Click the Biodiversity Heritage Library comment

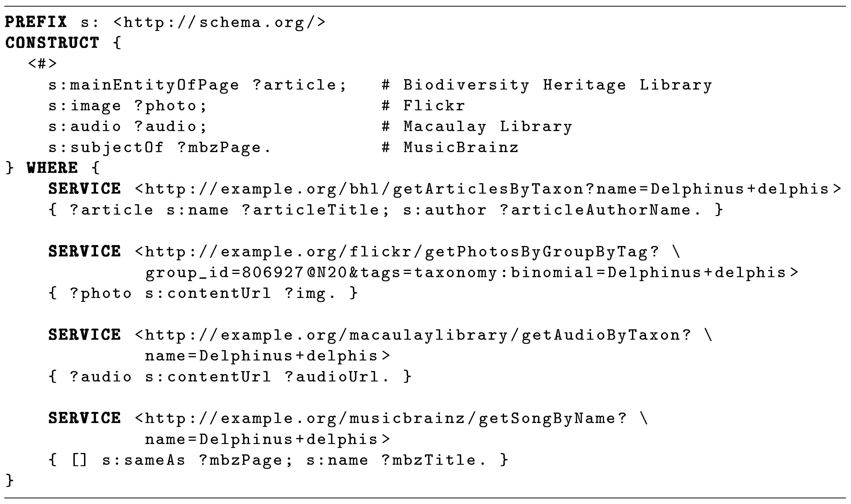point(557,85)
